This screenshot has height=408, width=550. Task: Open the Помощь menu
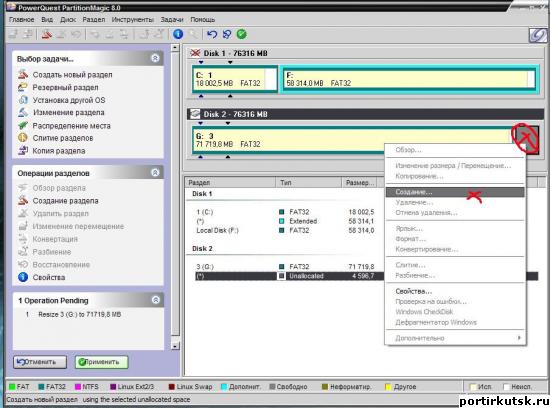point(202,19)
